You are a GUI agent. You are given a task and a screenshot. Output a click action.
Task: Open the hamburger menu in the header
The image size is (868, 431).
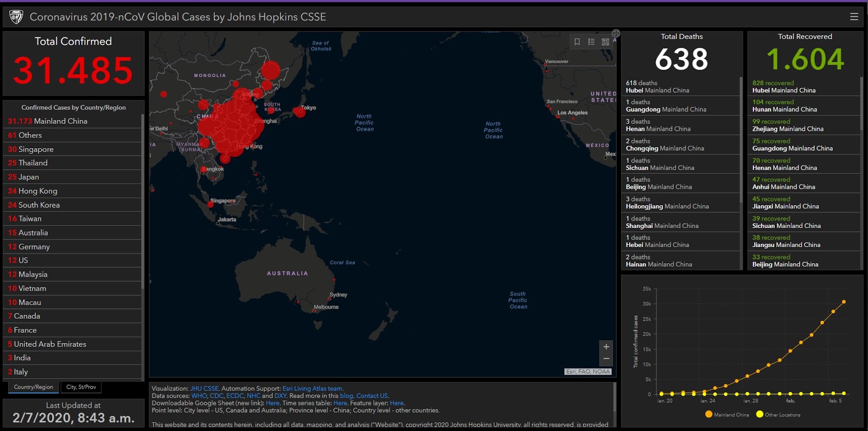pos(854,17)
